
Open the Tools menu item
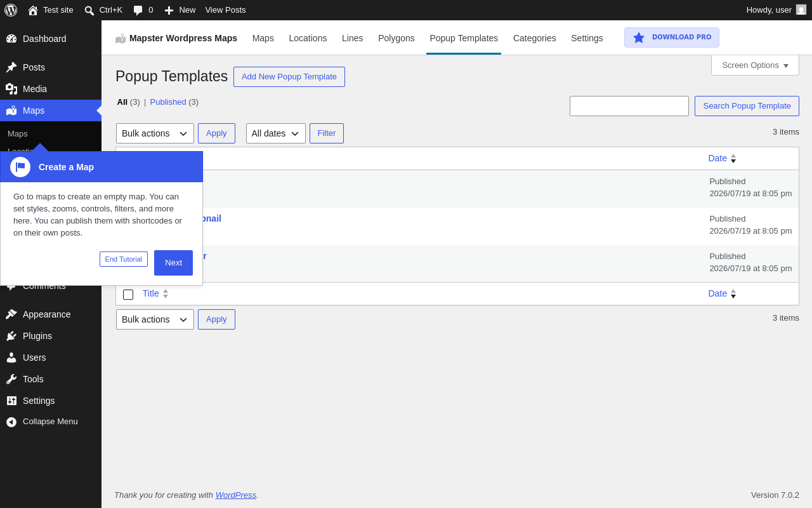tap(51, 379)
